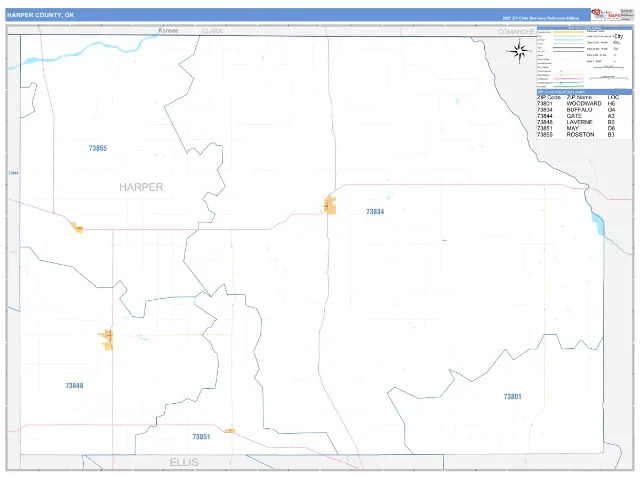Screen dimensions: 640x480
Task: Click the ZIP Code Business Reference Edition subtitle
Action: [541, 18]
